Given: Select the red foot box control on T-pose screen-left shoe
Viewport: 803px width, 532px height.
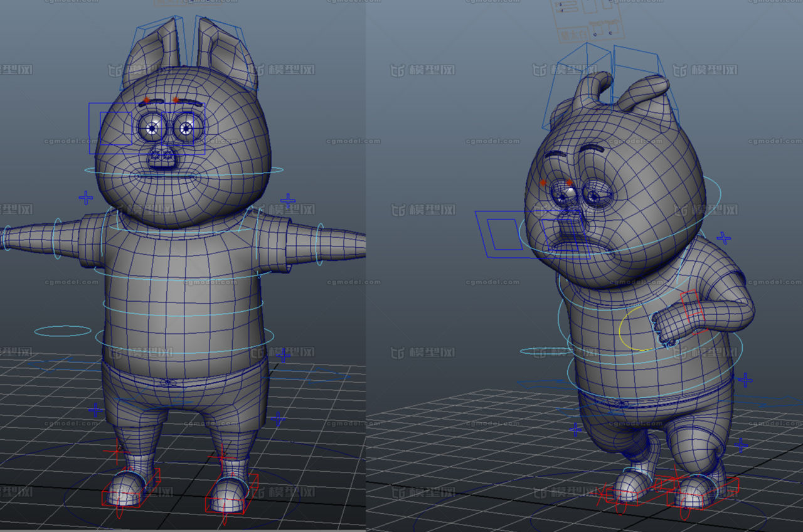Looking at the screenshot, I should click(x=130, y=488).
